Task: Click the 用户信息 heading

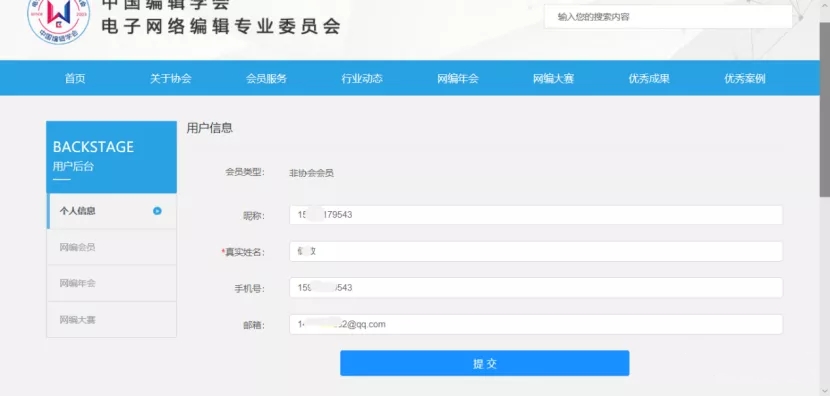Action: pos(210,128)
